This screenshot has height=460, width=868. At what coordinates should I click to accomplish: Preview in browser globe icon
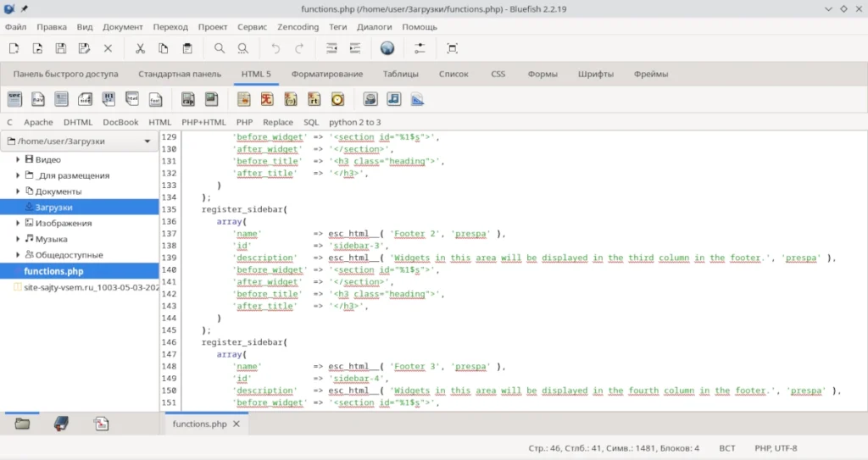pyautogui.click(x=387, y=49)
